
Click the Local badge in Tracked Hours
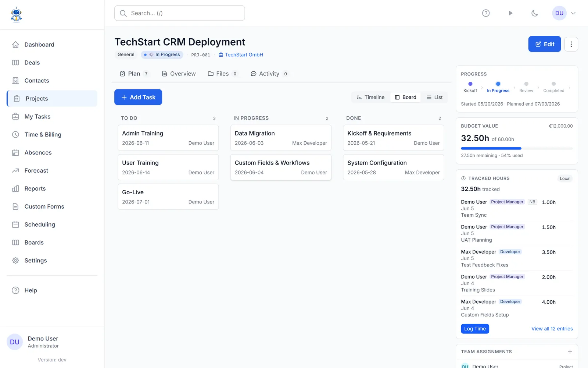pos(565,178)
